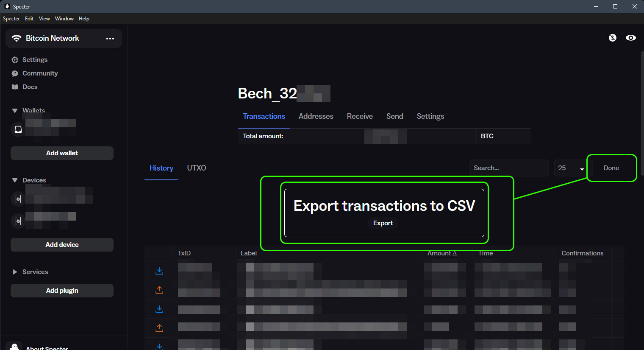The image size is (644, 350).
Task: Click the Bitcoin Network label
Action: click(x=53, y=38)
